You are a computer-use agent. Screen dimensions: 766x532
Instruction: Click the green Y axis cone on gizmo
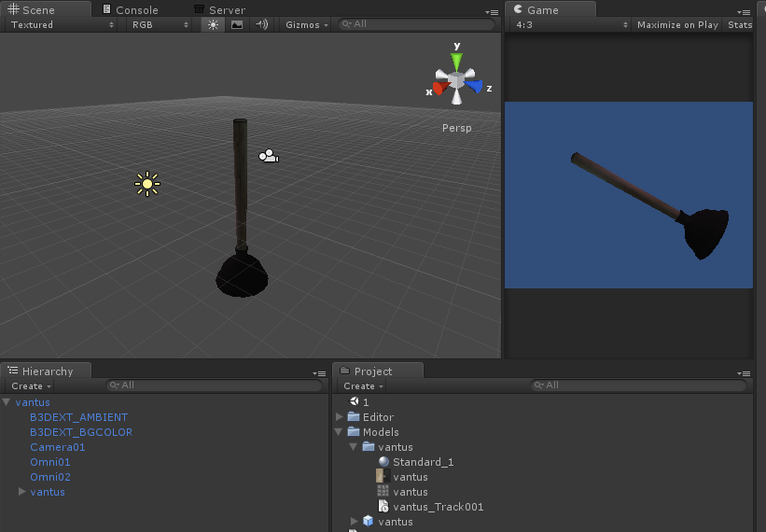[456, 60]
